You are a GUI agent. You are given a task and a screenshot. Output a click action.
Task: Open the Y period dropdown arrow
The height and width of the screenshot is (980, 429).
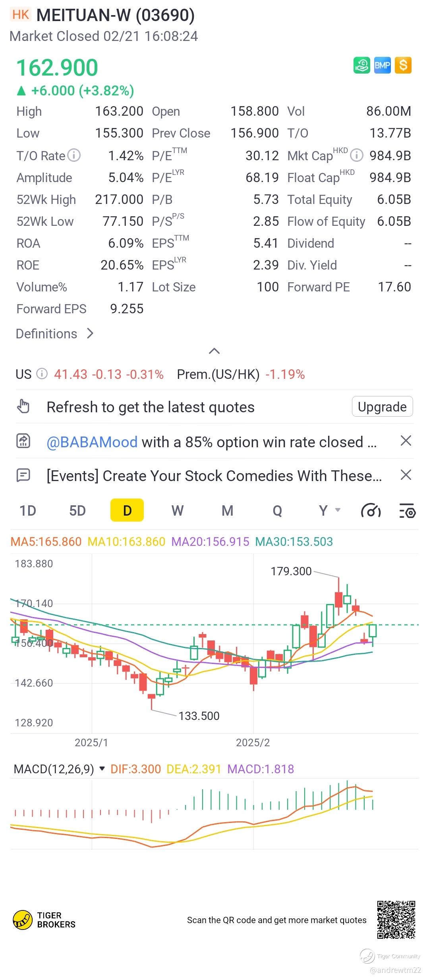click(338, 510)
